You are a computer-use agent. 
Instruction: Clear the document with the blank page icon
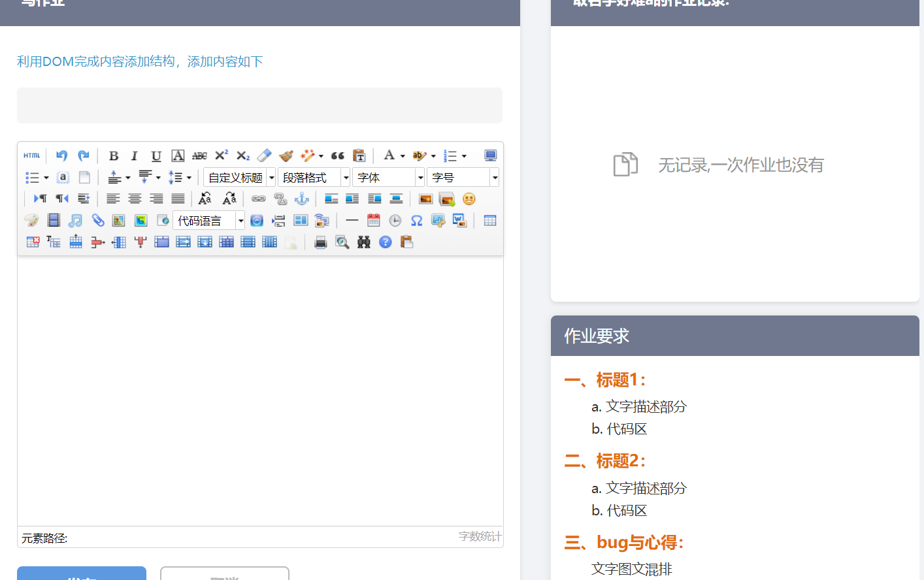[x=84, y=177]
